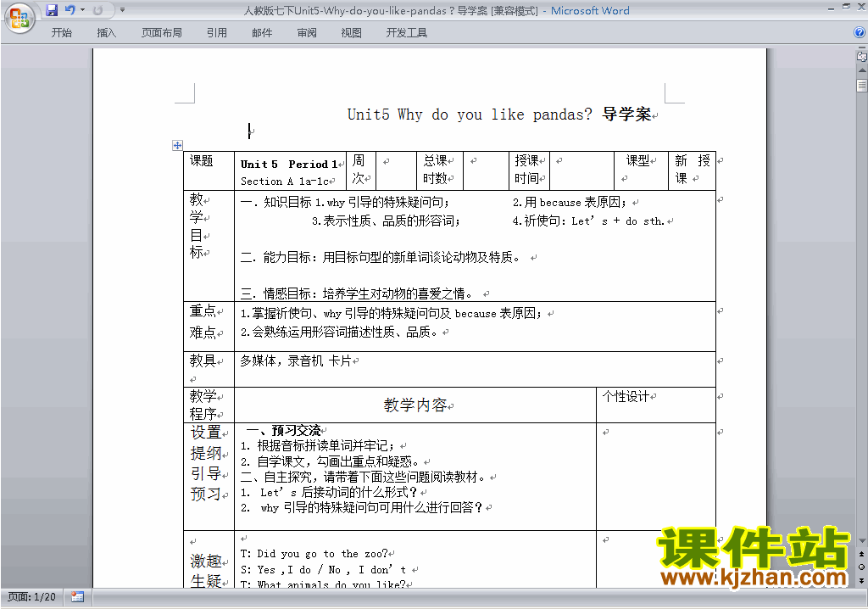Open the 邮件 ribbon tab
The height and width of the screenshot is (609, 868).
262,33
